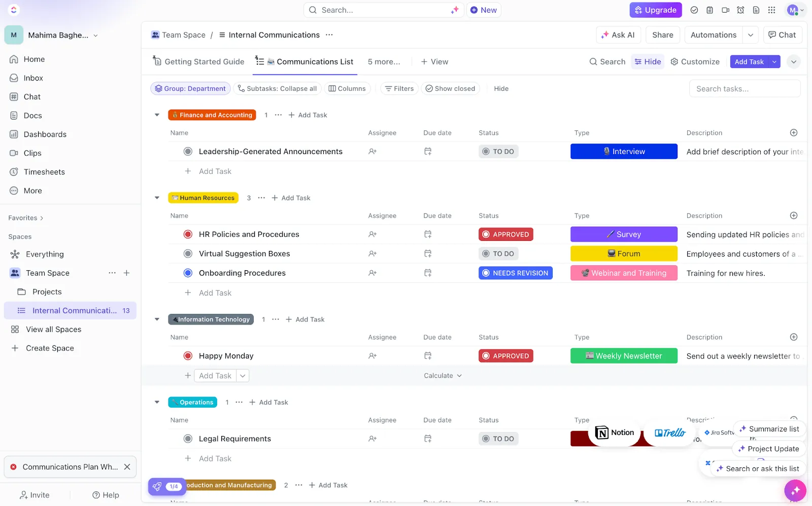Open the apps grid icon in top bar

771,10
